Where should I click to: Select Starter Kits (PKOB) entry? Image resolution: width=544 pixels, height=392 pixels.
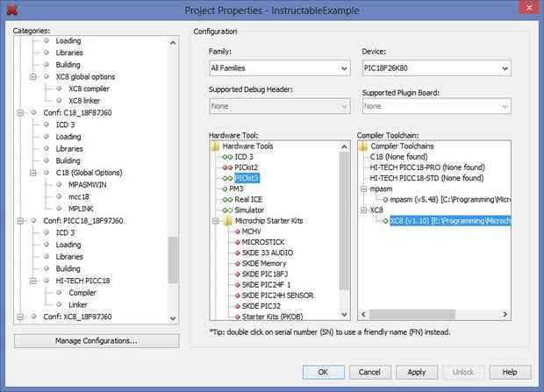[272, 317]
